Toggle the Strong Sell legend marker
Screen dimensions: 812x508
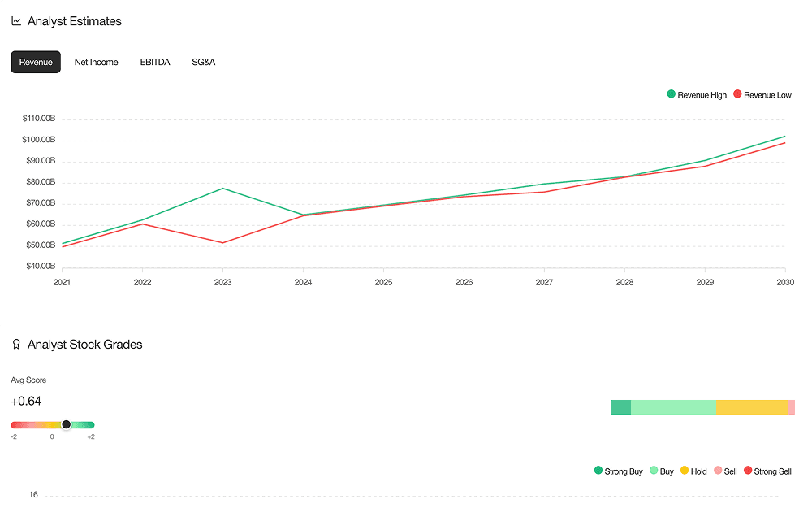[x=748, y=471]
